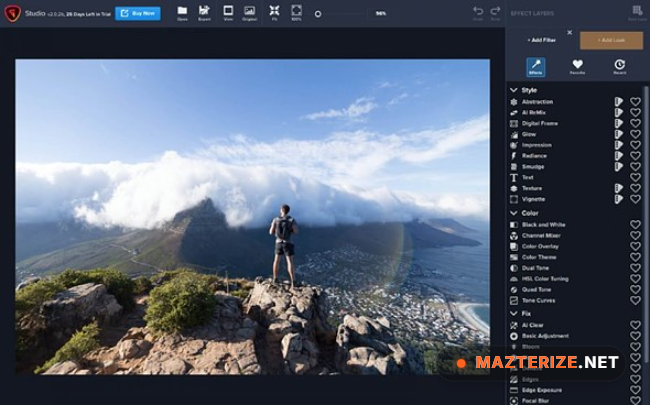Open presets tag for Abstraction
Image resolution: width=650 pixels, height=405 pixels.
(618, 102)
